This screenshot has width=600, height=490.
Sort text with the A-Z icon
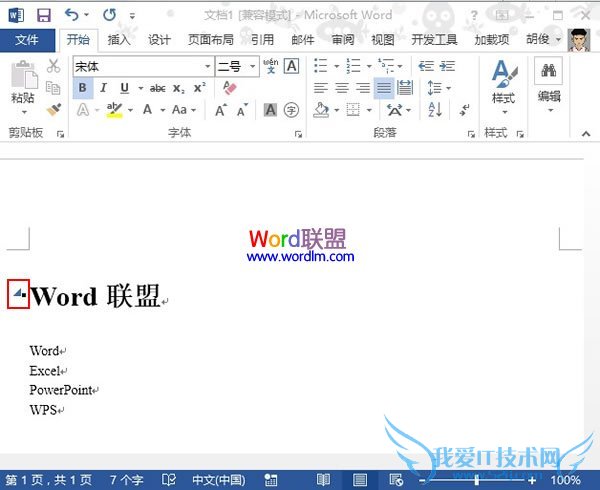435,110
